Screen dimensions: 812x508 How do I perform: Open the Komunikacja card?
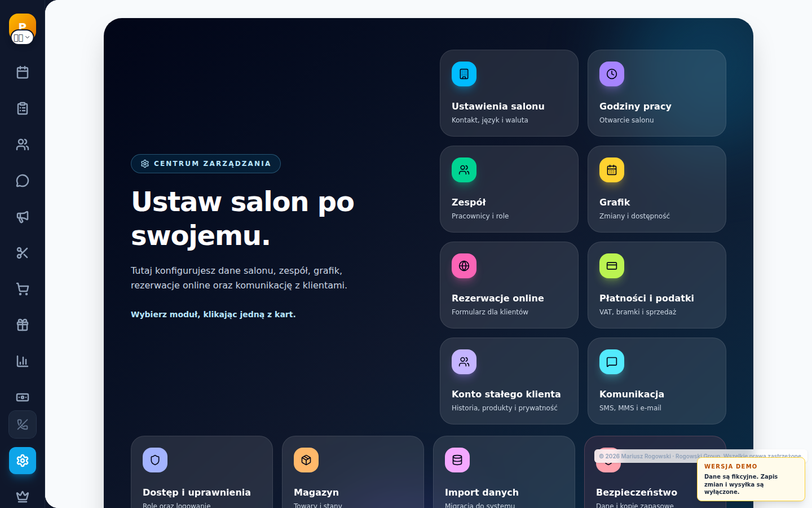coord(657,381)
